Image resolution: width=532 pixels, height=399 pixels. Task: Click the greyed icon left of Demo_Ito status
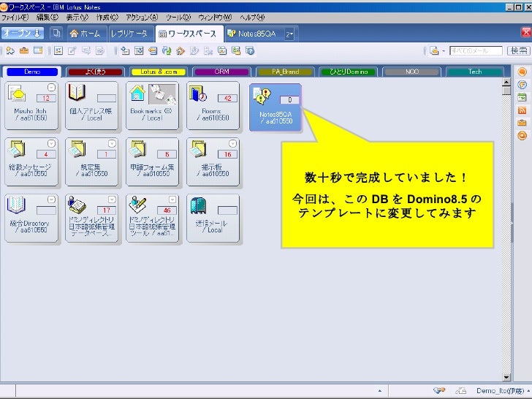460,391
